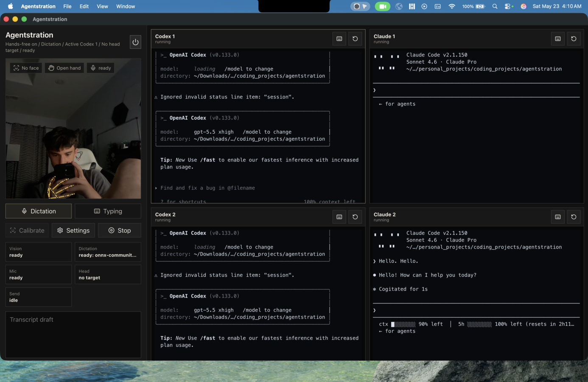Click the No face status chip
Image resolution: width=588 pixels, height=382 pixels.
[x=26, y=68]
